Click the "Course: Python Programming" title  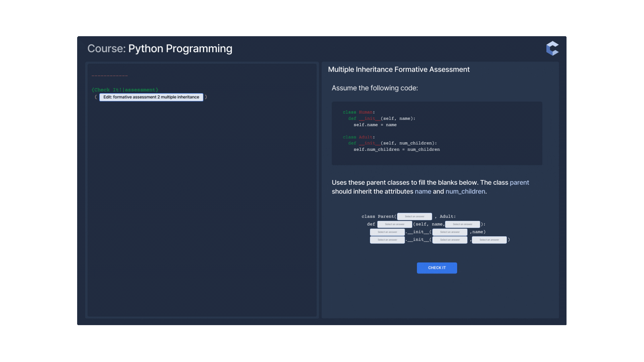pos(160,48)
